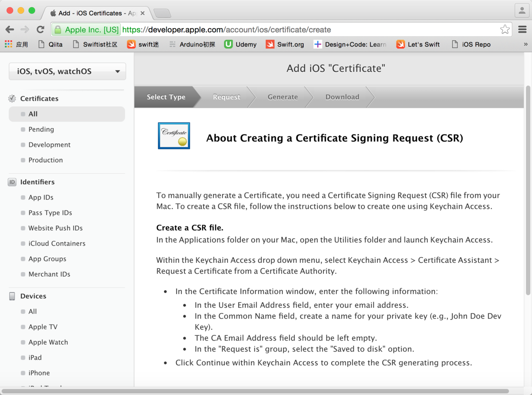Open the Swift.org bookmark
The width and height of the screenshot is (532, 395).
(285, 44)
